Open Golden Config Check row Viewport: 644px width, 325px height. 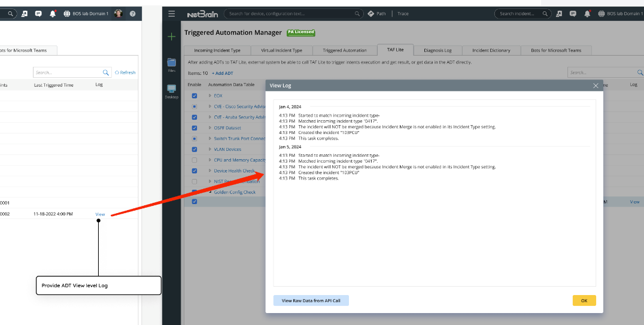tap(235, 192)
